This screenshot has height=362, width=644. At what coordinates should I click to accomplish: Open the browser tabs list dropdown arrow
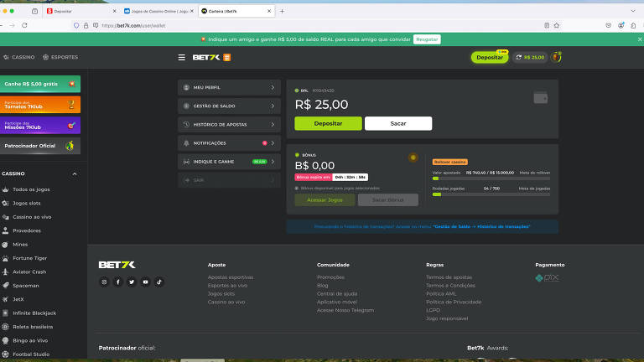(633, 11)
